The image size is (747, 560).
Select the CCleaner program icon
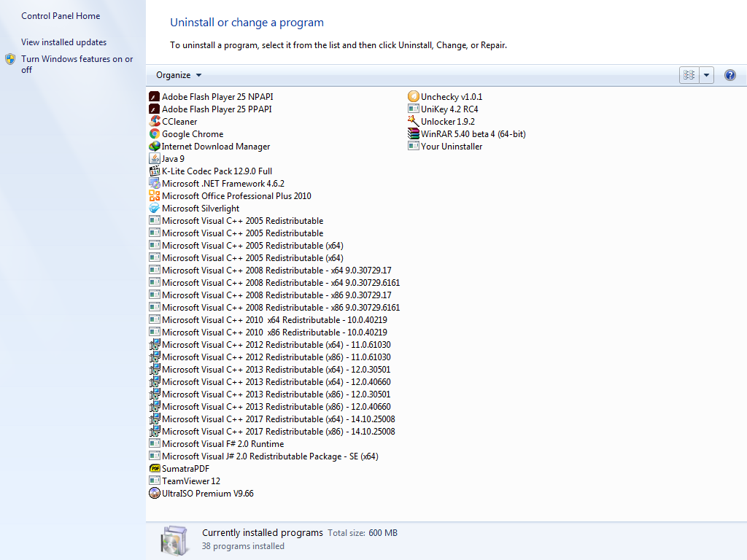coord(155,122)
